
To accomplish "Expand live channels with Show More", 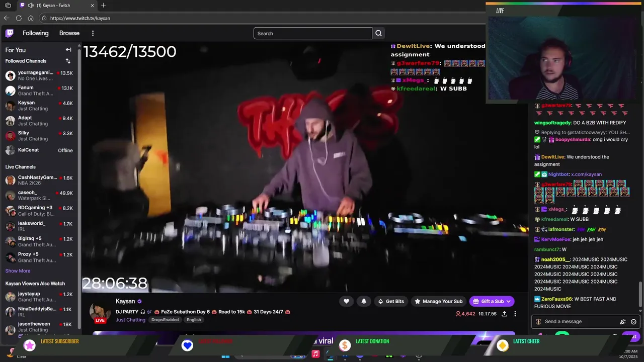I will click(x=18, y=271).
